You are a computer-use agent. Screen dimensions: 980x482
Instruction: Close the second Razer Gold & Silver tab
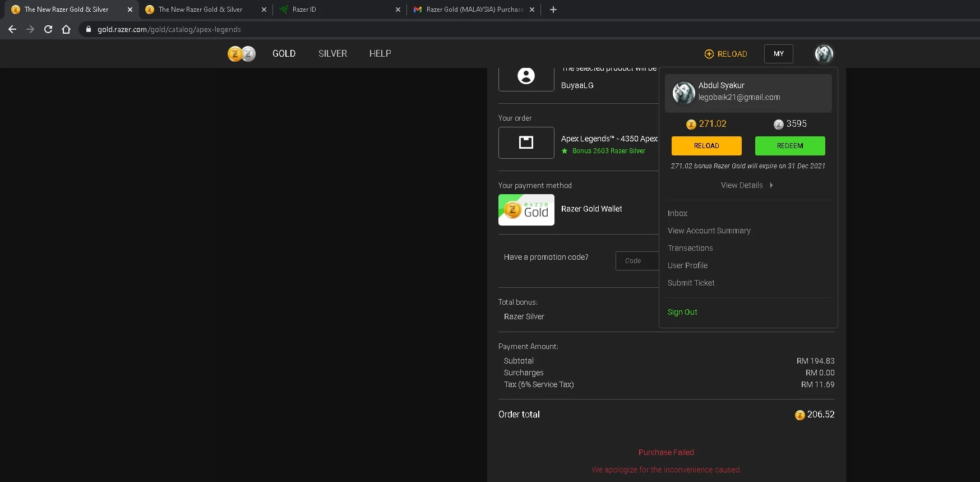(264, 10)
